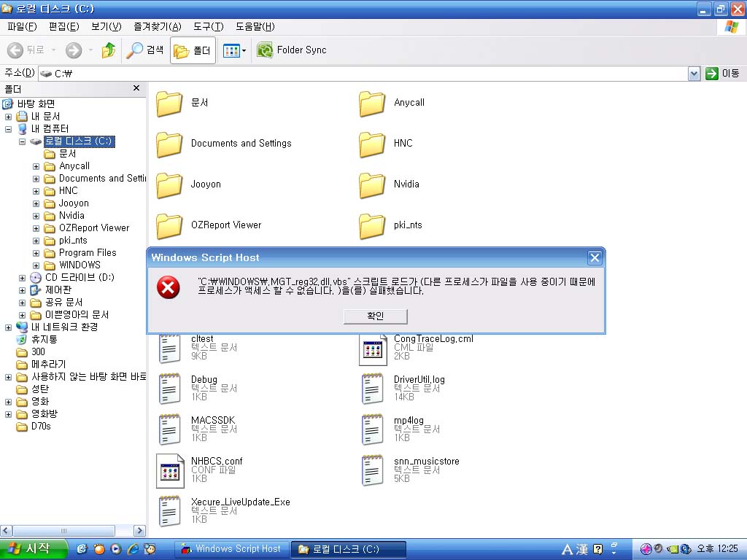Screen dimensions: 747x560
Task: Select the OZReport Viewer folder icon
Action: [169, 226]
